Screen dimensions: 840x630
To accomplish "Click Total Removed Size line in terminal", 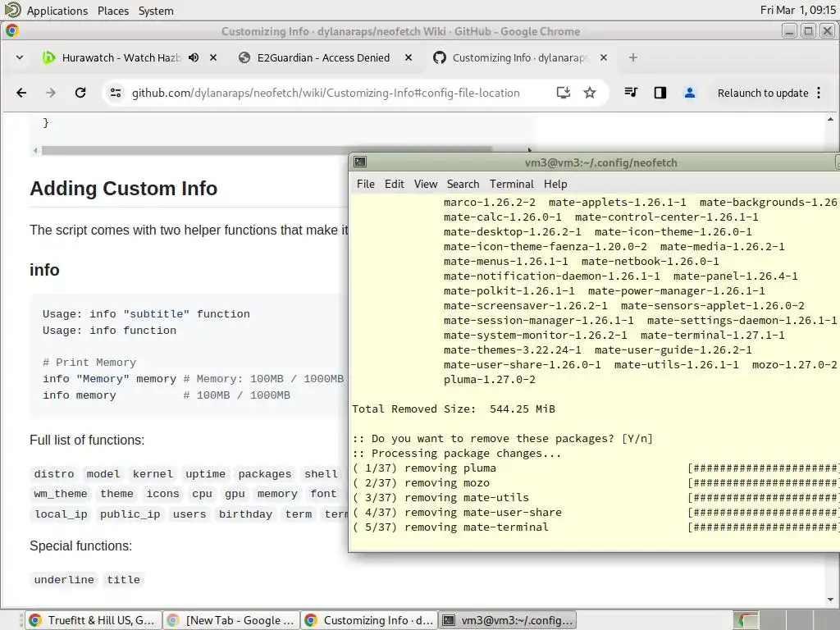I will (x=453, y=409).
